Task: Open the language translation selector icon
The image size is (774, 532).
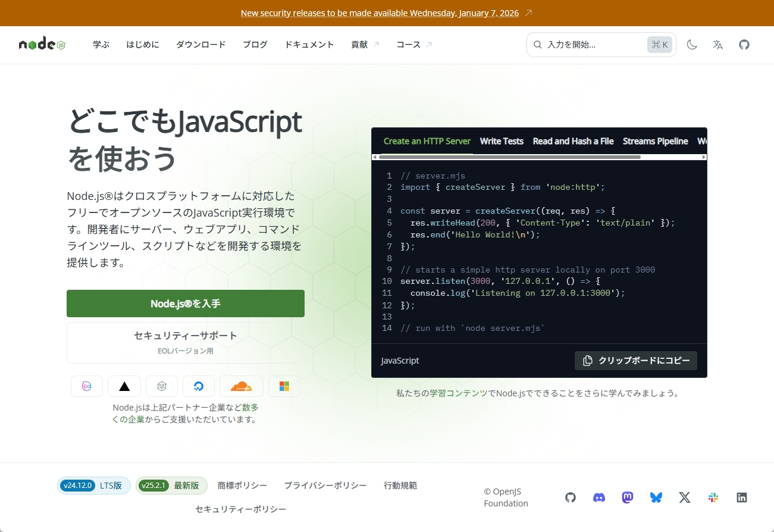Action: point(718,45)
